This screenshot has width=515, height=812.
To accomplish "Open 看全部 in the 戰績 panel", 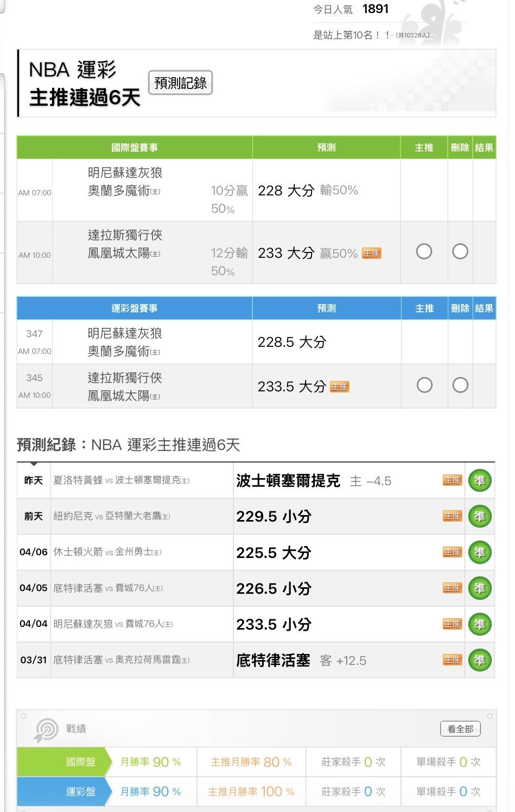I will 460,729.
